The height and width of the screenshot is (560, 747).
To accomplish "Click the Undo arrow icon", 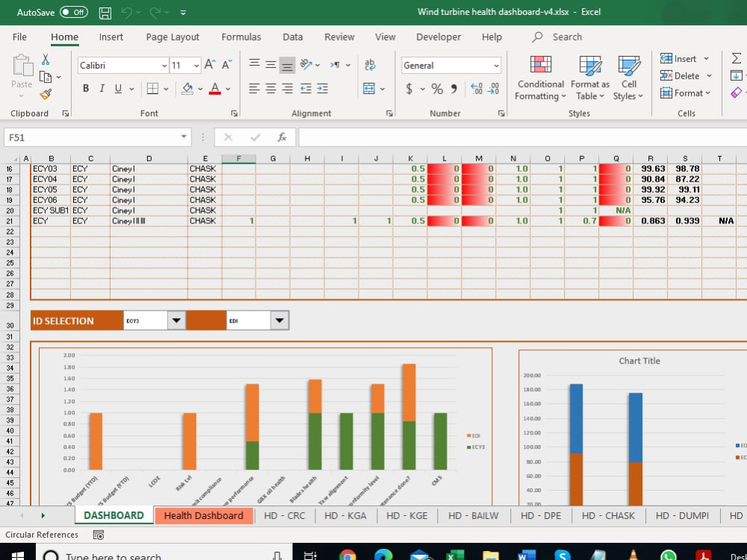I will click(127, 13).
